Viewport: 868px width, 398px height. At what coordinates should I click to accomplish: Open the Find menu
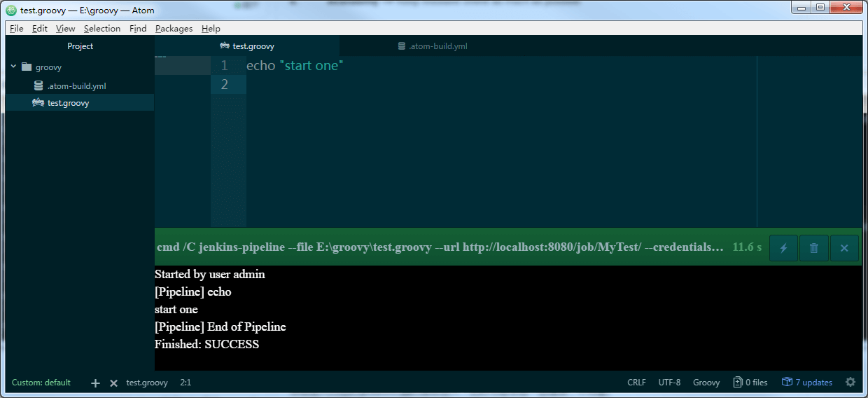tap(138, 29)
